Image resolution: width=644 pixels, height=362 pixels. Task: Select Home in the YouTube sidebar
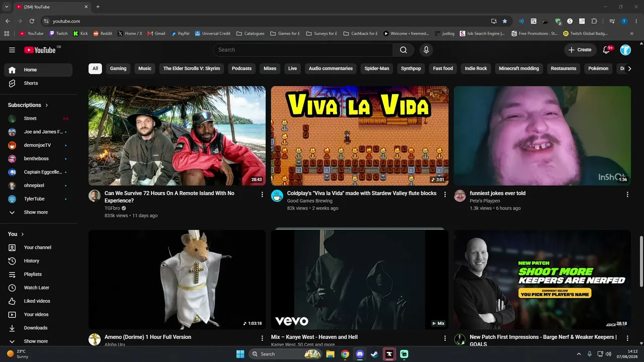(x=38, y=70)
